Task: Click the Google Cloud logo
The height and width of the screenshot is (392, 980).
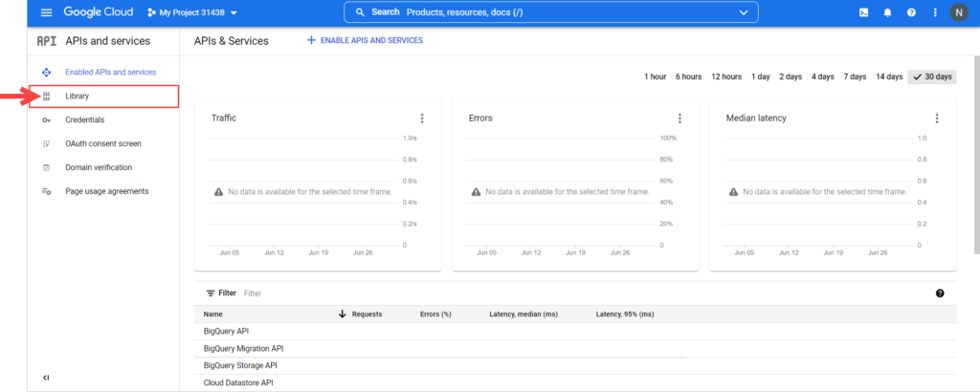Action: click(x=99, y=12)
